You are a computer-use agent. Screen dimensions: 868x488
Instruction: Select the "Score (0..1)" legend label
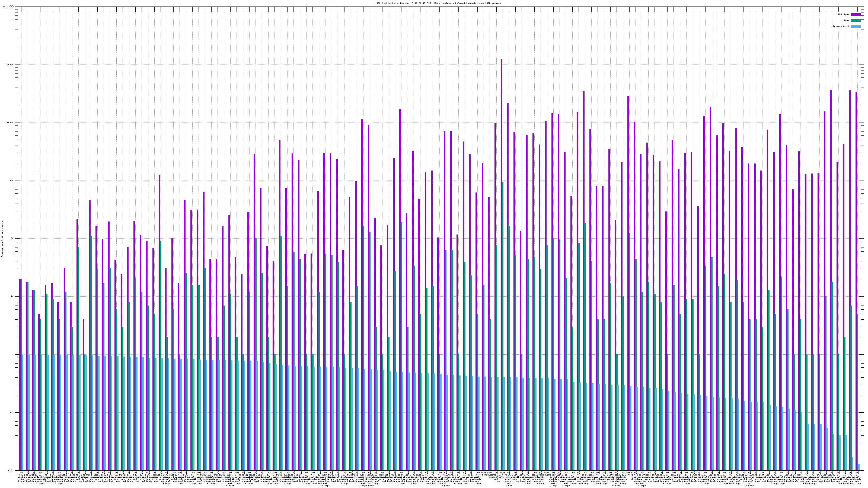tap(841, 26)
